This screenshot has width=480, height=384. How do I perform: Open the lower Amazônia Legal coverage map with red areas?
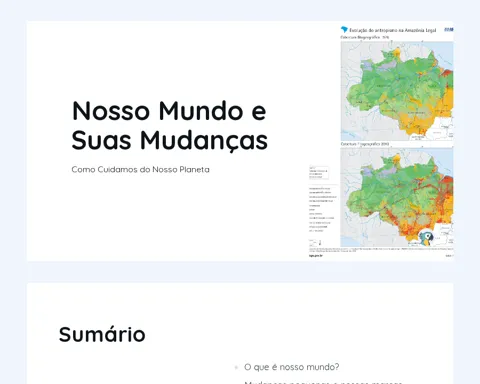tap(397, 197)
